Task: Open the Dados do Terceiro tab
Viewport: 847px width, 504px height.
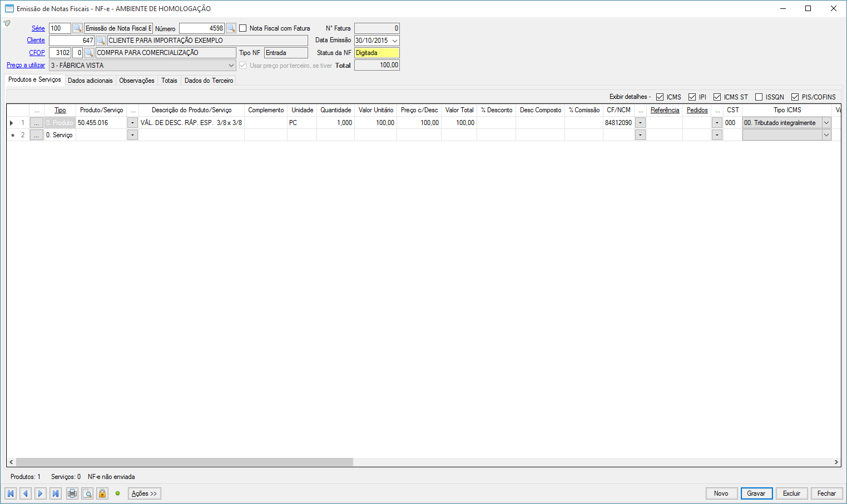Action: [209, 81]
